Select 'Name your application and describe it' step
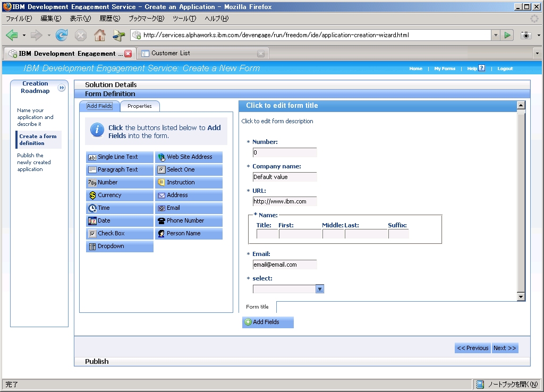 point(36,117)
